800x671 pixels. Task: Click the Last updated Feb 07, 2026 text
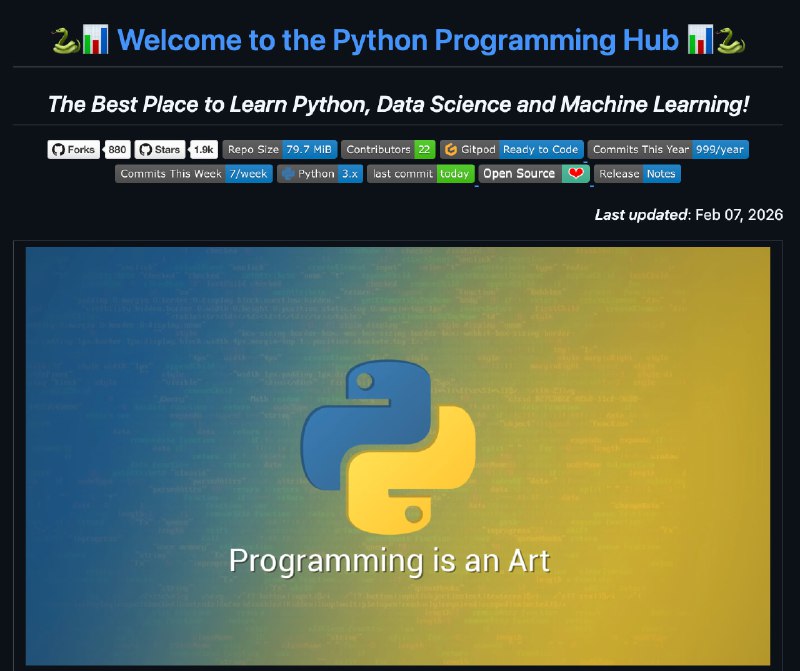point(688,215)
